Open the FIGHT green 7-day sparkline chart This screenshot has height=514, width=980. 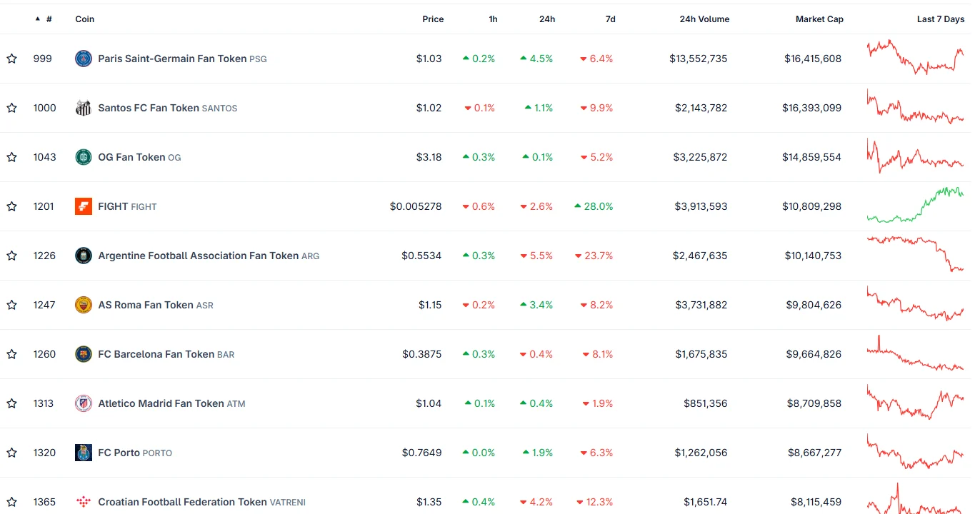[x=915, y=205]
